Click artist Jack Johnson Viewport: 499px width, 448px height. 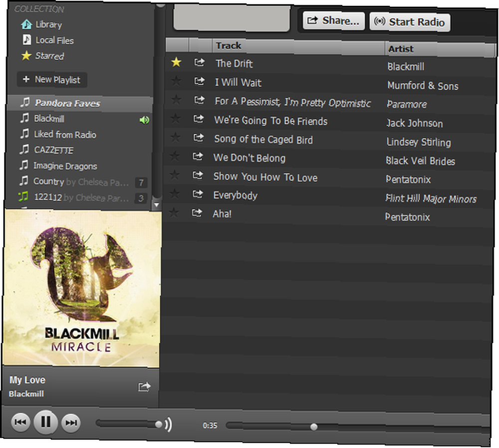414,123
